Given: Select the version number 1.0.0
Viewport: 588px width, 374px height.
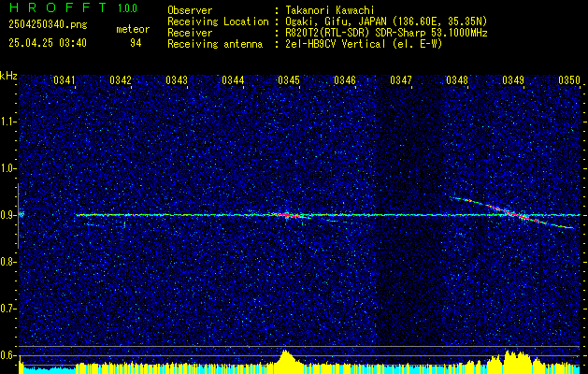Looking at the screenshot, I should tap(127, 8).
